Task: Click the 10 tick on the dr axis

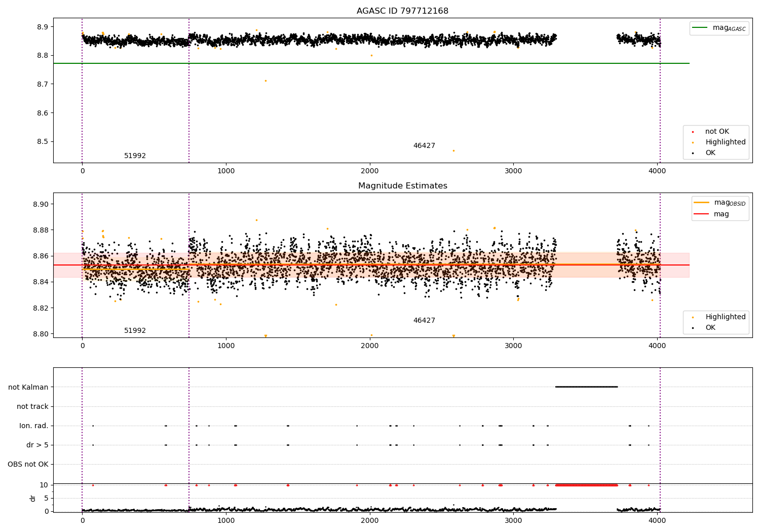Action: click(x=44, y=485)
